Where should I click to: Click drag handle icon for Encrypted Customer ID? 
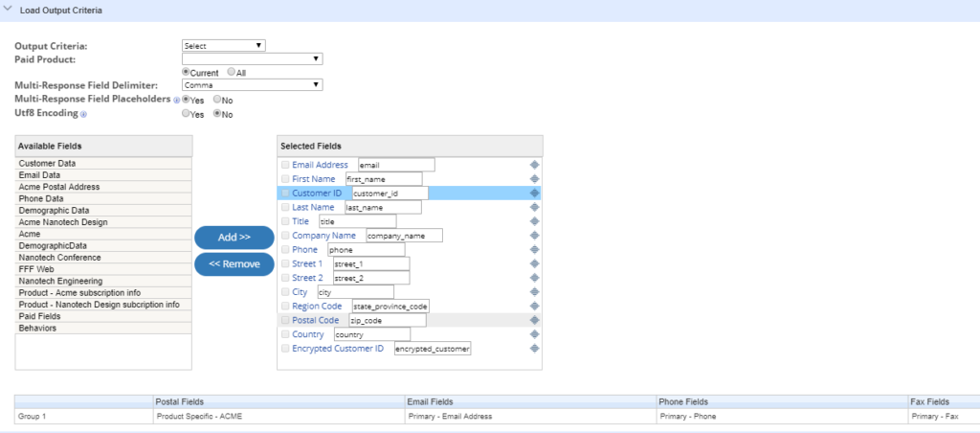pos(535,349)
